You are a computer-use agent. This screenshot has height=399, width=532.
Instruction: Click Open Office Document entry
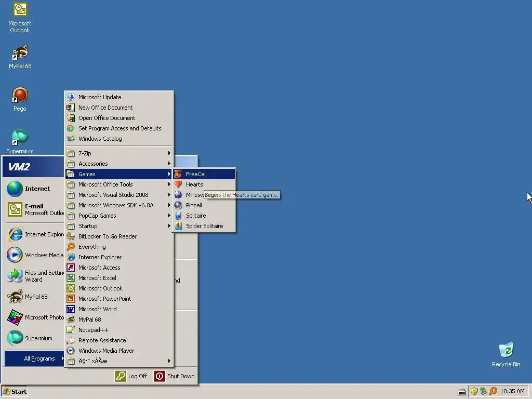tap(119, 118)
